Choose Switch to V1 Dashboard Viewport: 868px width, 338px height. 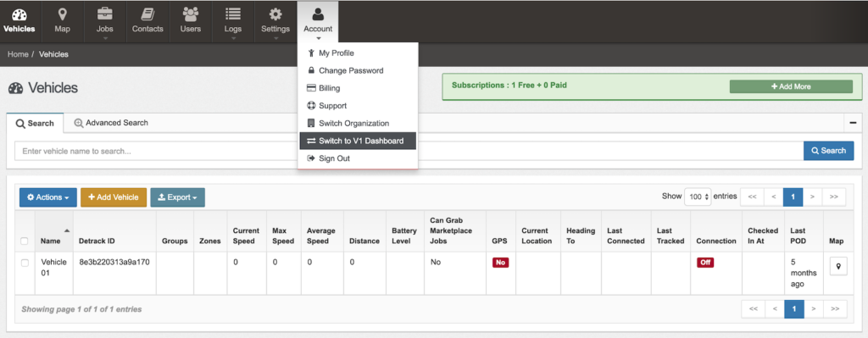(x=358, y=141)
